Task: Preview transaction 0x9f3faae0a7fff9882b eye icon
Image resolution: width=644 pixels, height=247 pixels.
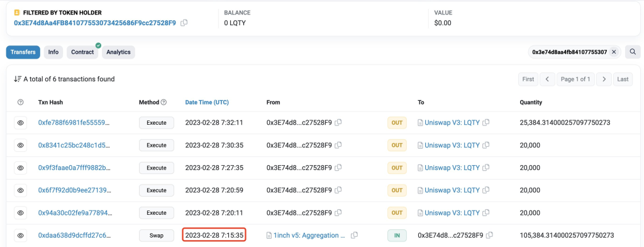Action: click(21, 168)
